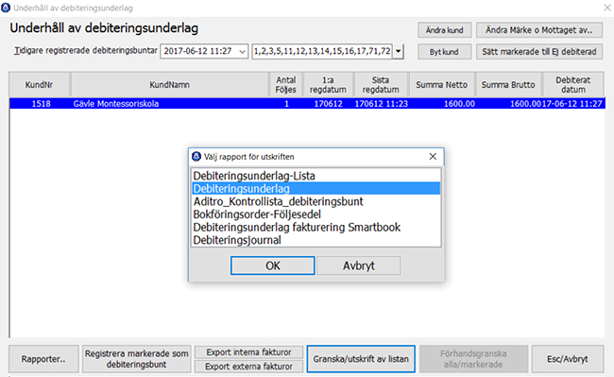Click the app icon in the main title bar
Image resolution: width=614 pixels, height=377 pixels.
point(5,8)
